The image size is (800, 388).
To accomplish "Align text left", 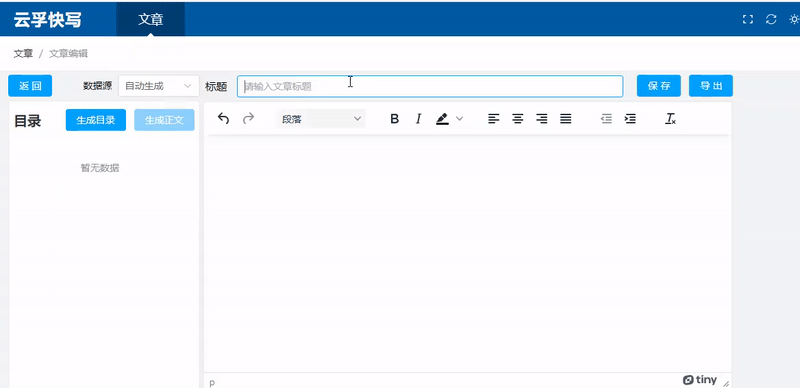I will (493, 119).
